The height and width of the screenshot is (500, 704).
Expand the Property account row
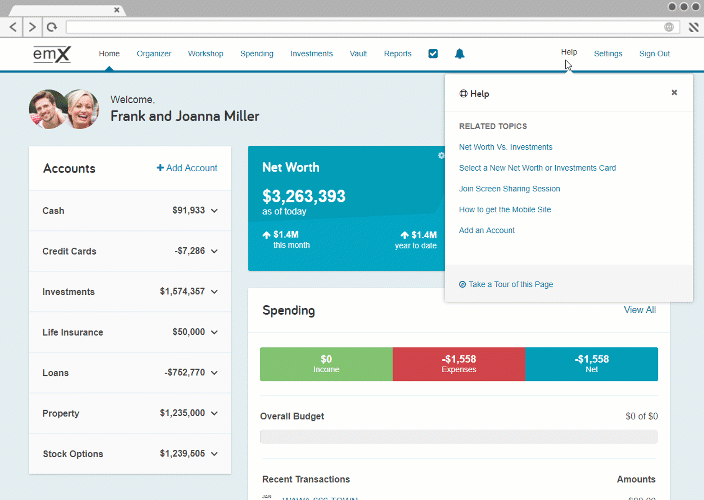[x=130, y=413]
